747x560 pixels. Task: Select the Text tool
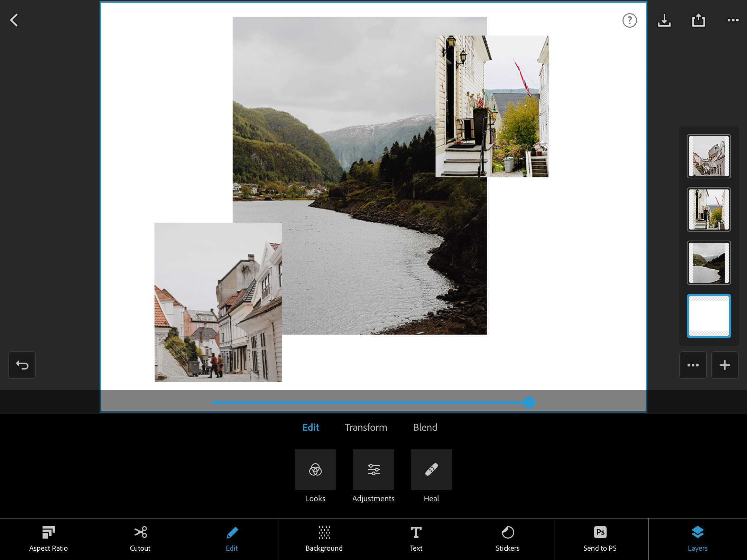click(416, 539)
